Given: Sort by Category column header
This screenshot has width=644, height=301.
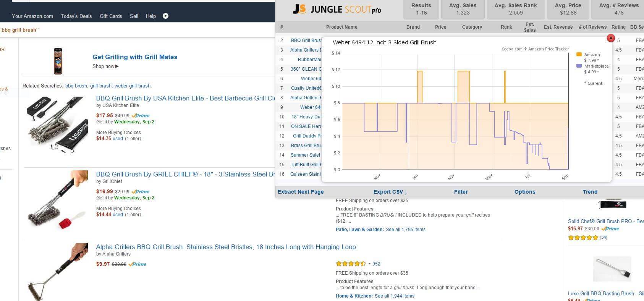Looking at the screenshot, I should click(x=472, y=27).
